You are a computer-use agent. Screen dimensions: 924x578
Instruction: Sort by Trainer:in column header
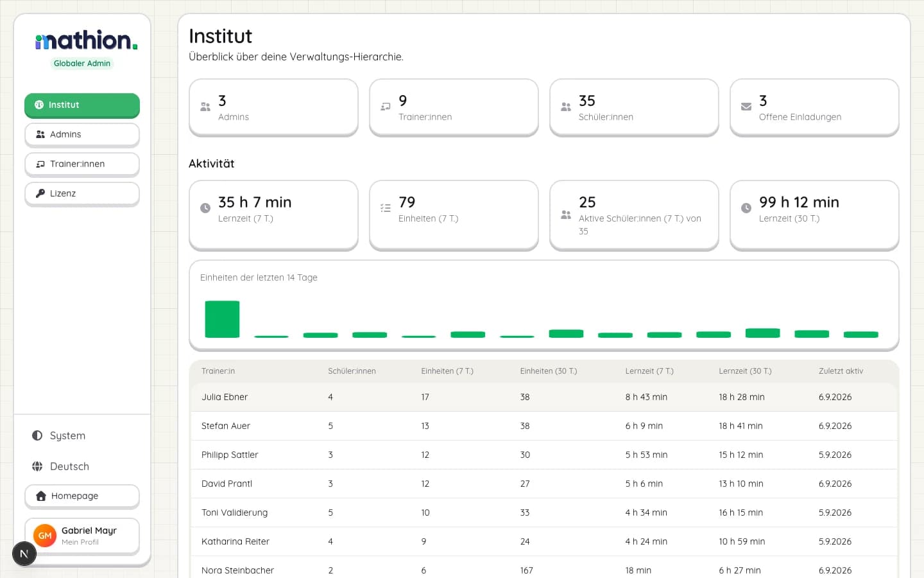pos(218,371)
